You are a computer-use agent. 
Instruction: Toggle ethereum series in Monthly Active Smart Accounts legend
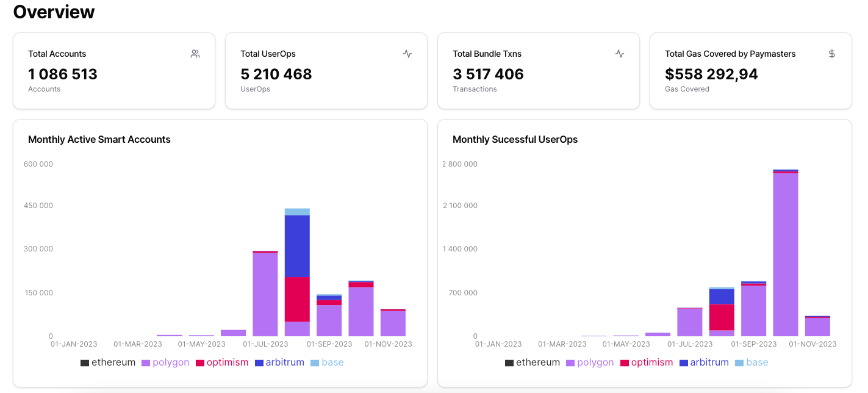108,362
